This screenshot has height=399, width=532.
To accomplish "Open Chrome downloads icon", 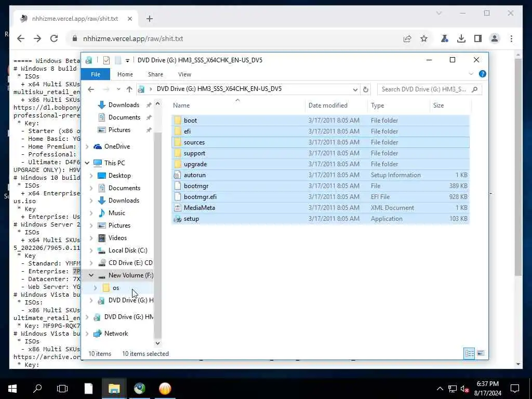I will tap(461, 38).
